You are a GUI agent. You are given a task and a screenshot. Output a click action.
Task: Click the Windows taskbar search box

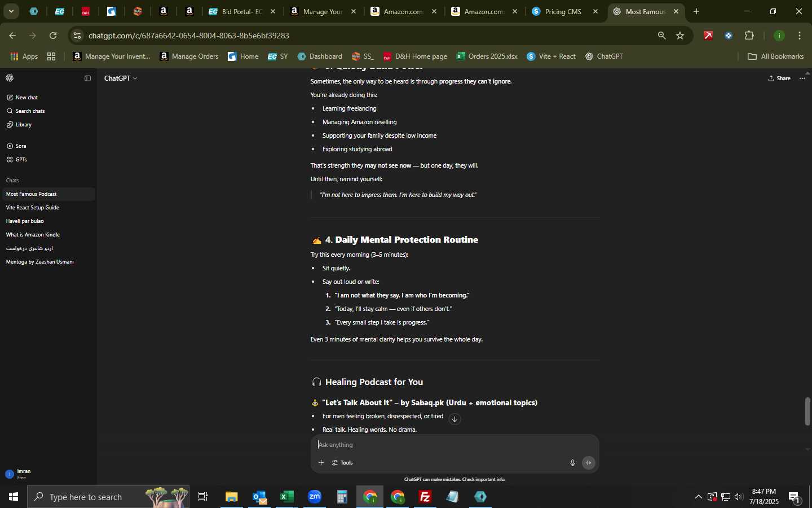click(x=108, y=497)
